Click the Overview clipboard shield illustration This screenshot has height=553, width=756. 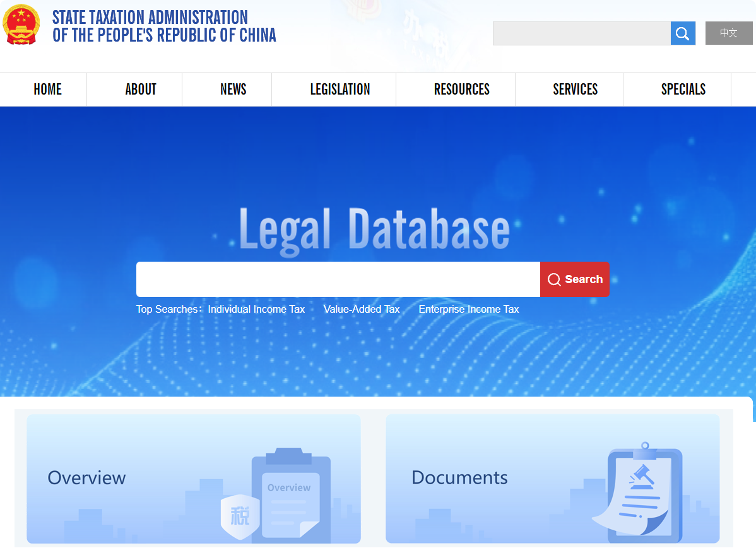click(278, 495)
